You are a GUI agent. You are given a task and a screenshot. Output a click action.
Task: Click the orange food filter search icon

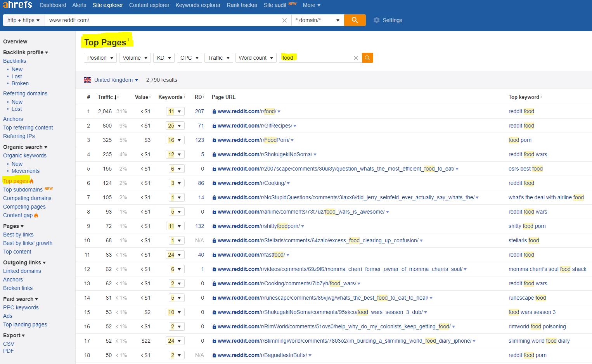(367, 58)
